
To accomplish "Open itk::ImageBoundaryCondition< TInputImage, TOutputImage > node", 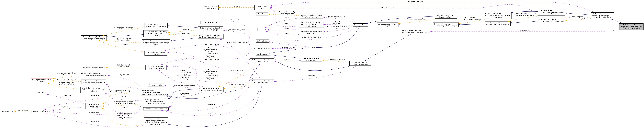I will [x=94, y=38].
